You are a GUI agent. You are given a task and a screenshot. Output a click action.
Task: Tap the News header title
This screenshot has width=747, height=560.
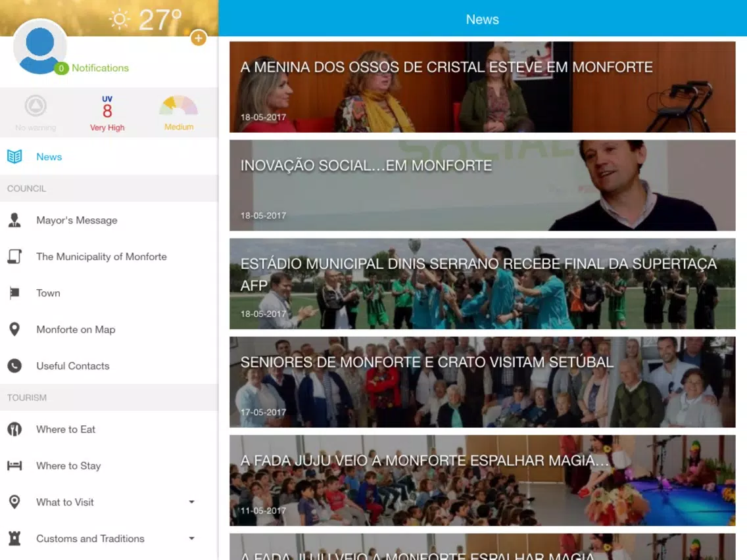pyautogui.click(x=482, y=20)
